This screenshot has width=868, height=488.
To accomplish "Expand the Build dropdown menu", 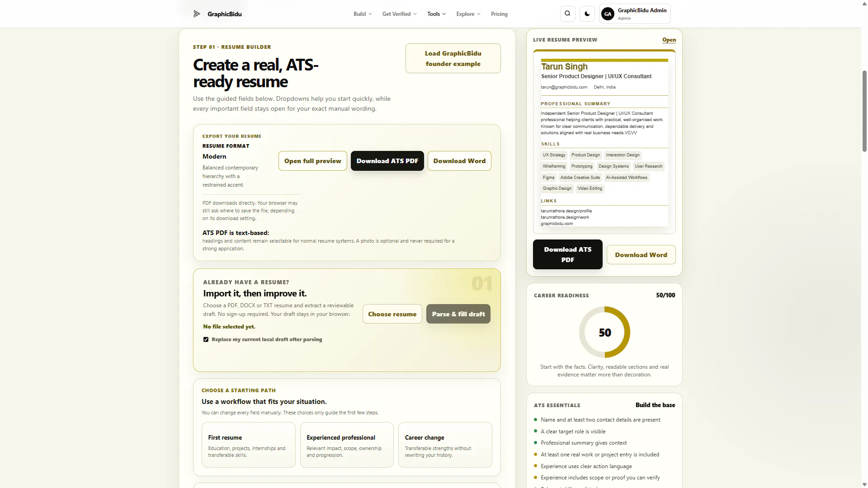I will click(363, 14).
